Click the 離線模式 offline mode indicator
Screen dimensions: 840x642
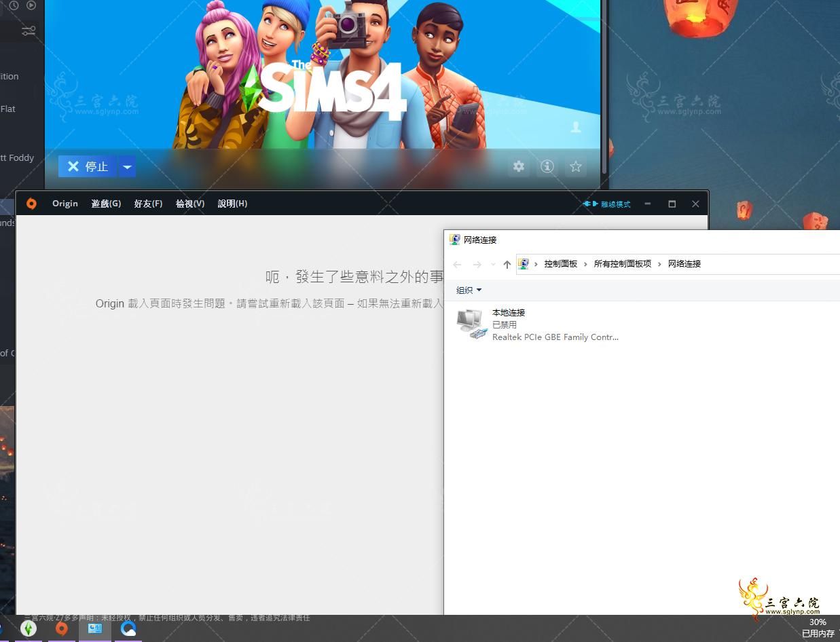606,204
